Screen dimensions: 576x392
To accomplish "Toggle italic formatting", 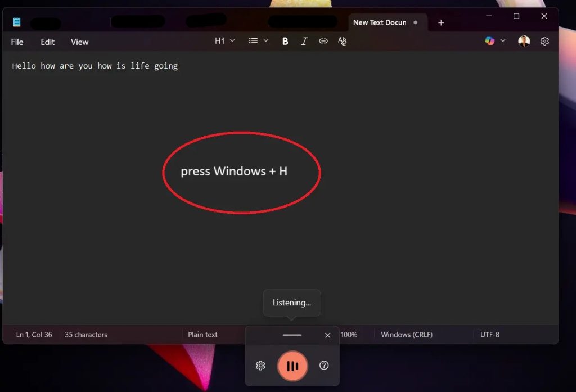I will pyautogui.click(x=304, y=40).
